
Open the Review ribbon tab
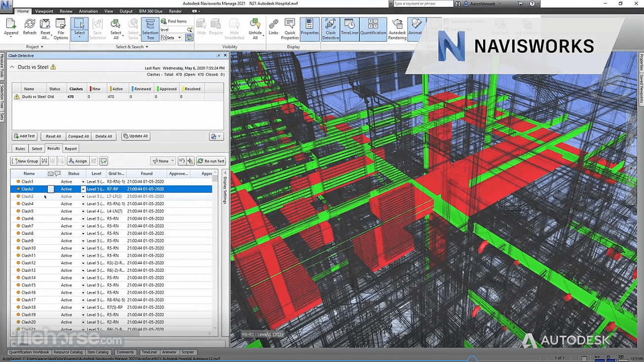pyautogui.click(x=66, y=11)
